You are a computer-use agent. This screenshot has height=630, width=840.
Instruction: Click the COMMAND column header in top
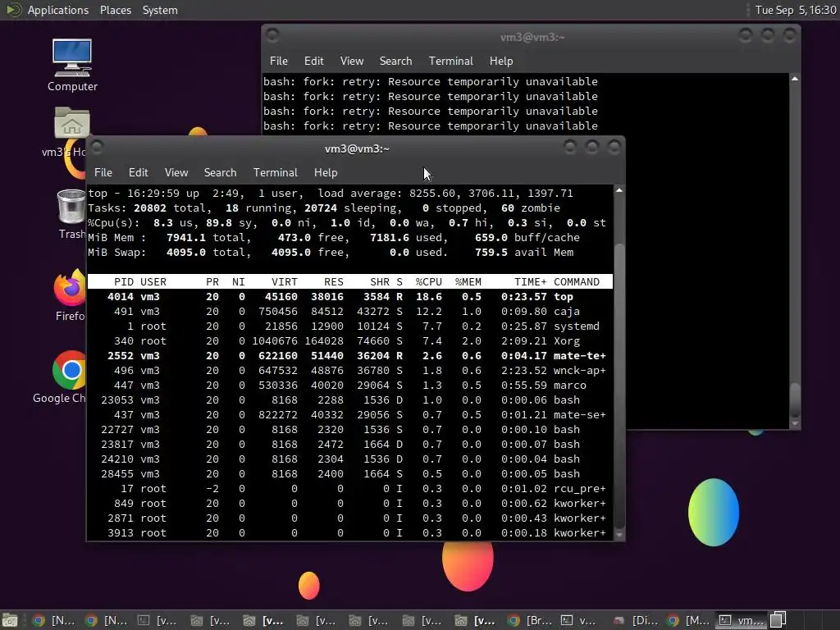577,282
